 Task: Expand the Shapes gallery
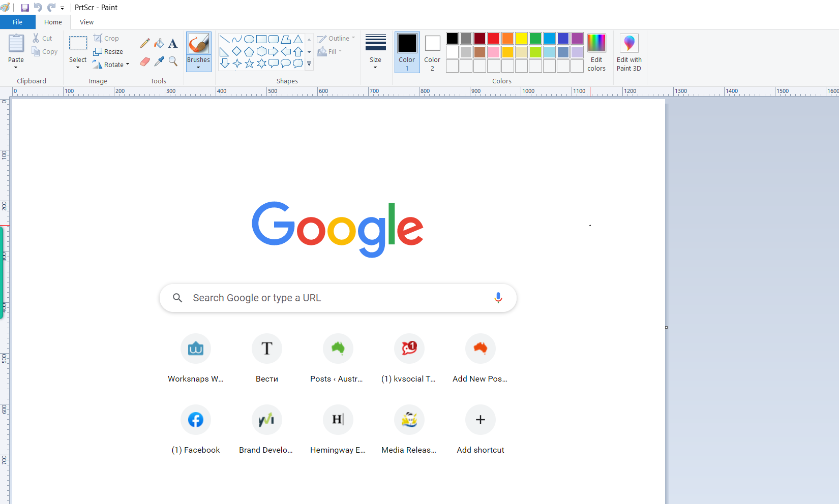(309, 64)
